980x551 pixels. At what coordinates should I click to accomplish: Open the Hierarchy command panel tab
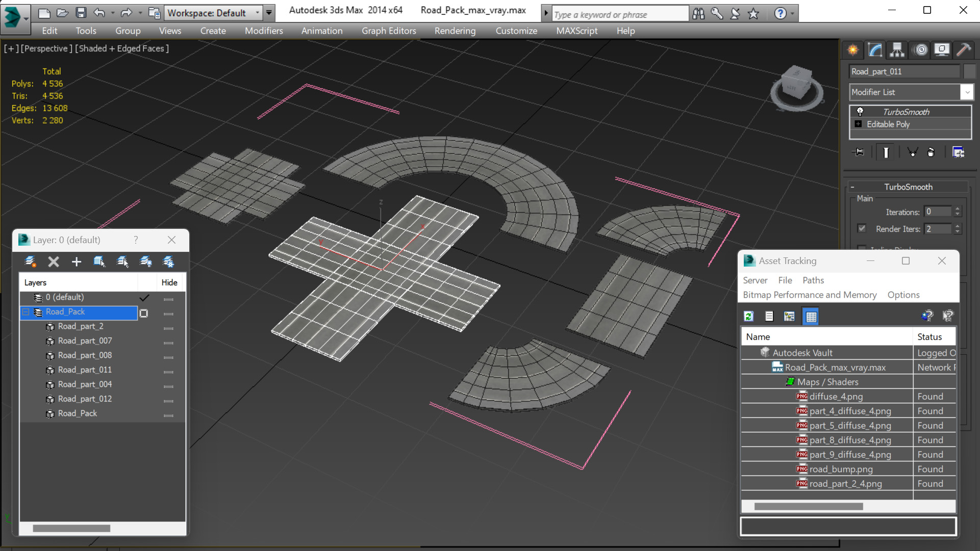click(x=897, y=50)
